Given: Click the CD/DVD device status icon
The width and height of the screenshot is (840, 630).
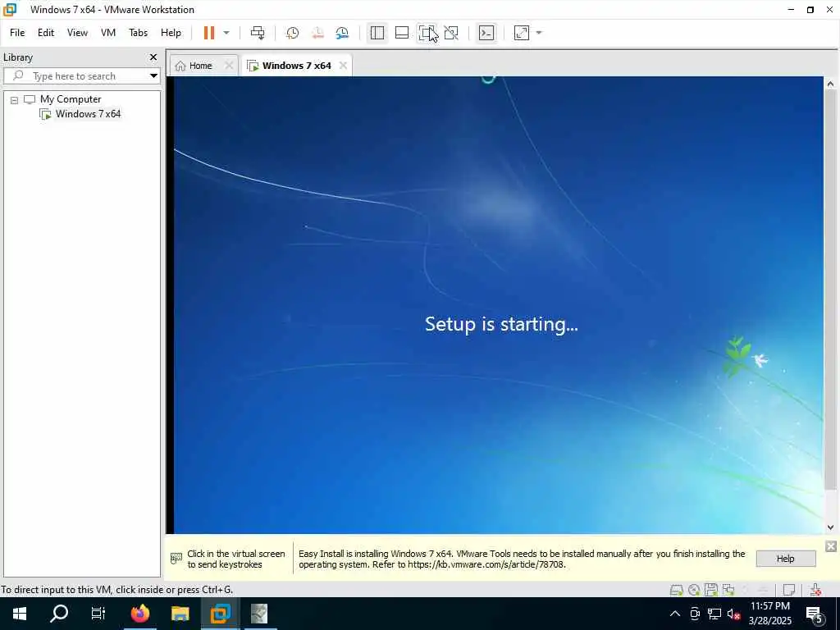Looking at the screenshot, I should pyautogui.click(x=694, y=590).
